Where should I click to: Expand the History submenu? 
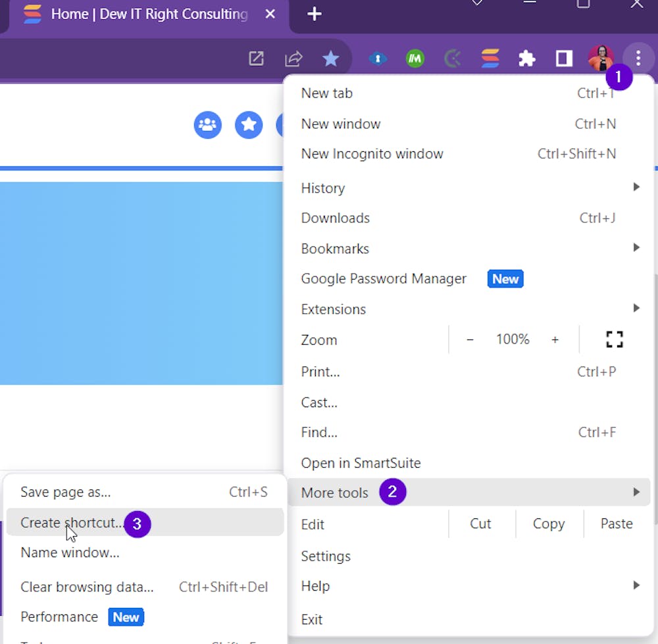[322, 188]
